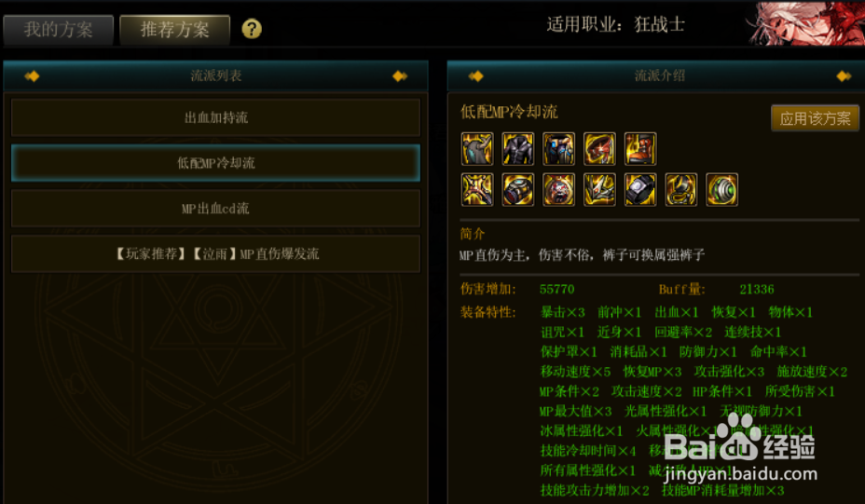Viewport: 865px width, 504px height.
Task: Apply scheme with 应用该方案 button
Action: coord(815,118)
